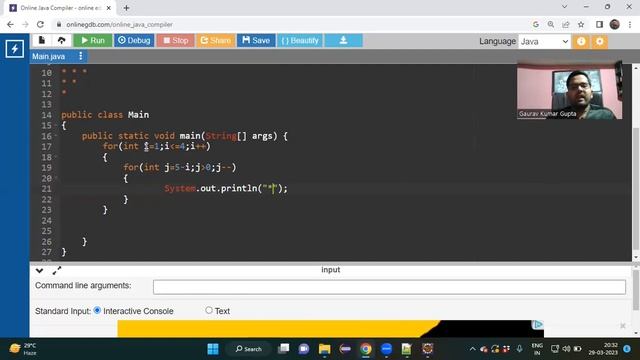Open the Teams chat taskbar icon
This screenshot has width=640, height=360.
pyautogui.click(x=304, y=349)
